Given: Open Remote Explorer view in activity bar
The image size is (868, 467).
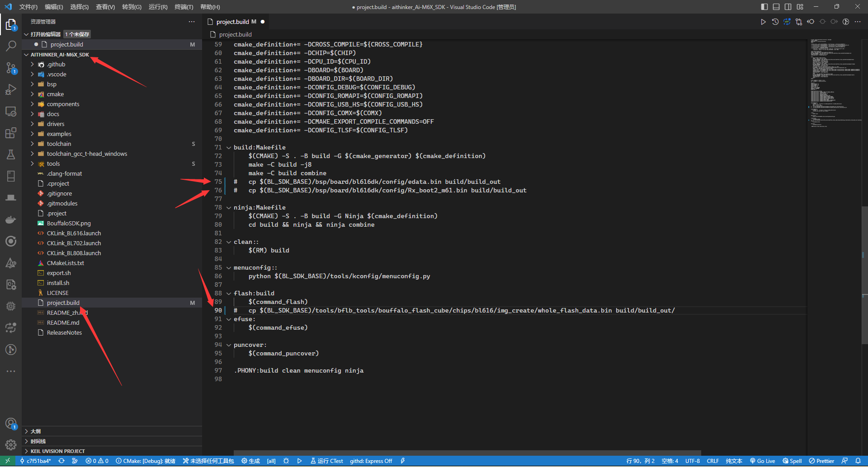Looking at the screenshot, I should tap(11, 111).
